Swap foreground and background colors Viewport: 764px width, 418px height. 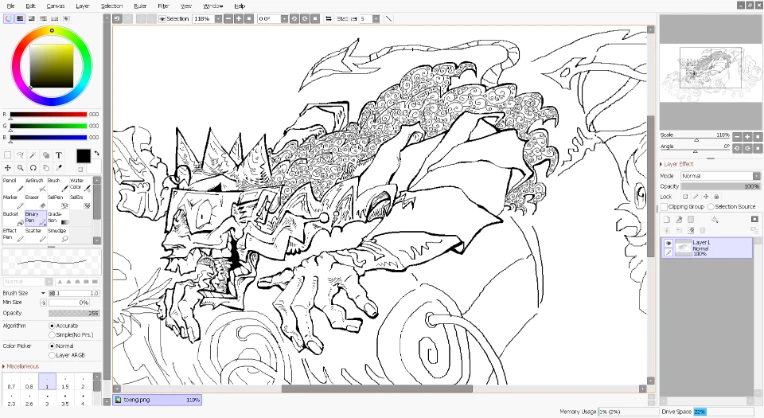point(96,154)
